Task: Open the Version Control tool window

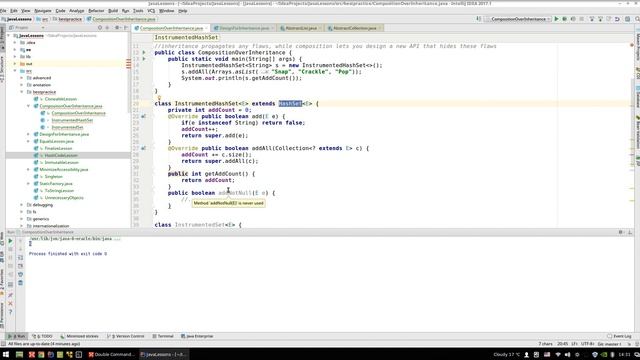Action: [x=126, y=336]
